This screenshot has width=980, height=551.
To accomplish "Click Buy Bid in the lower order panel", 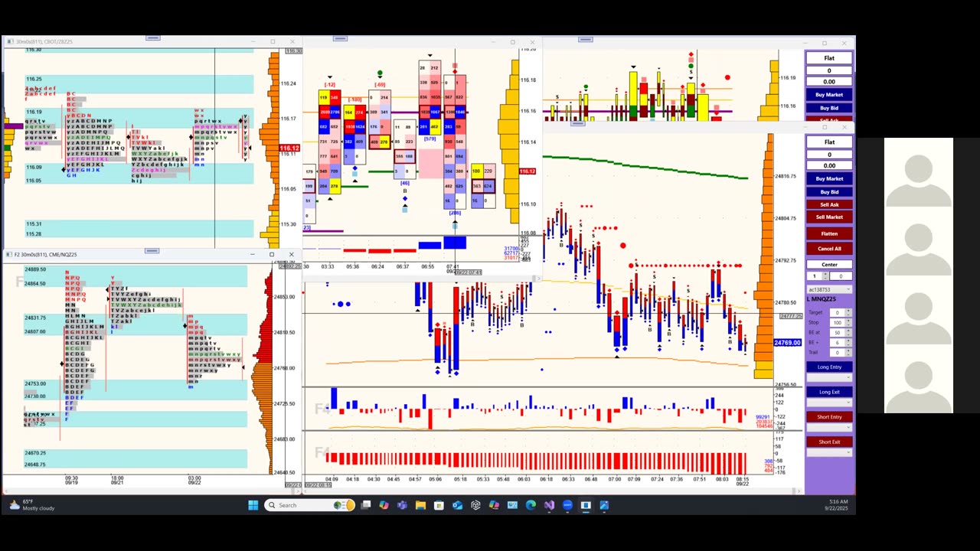I will click(x=829, y=191).
